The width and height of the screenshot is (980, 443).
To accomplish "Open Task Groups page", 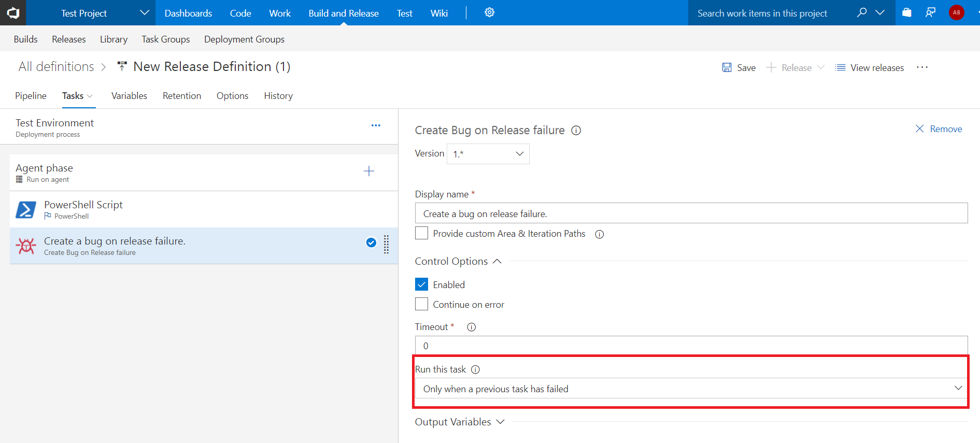I will coord(166,39).
